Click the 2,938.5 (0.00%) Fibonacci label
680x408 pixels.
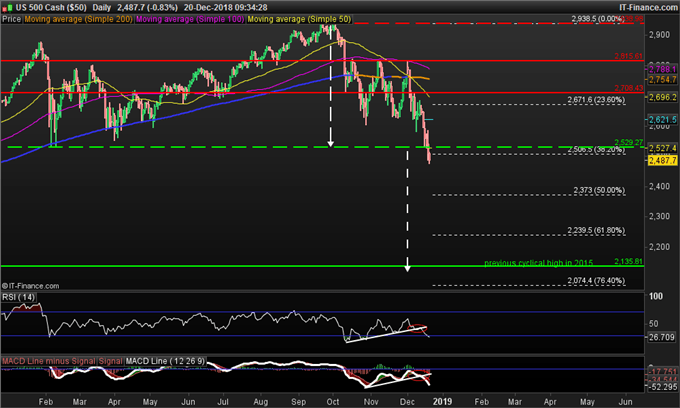pyautogui.click(x=598, y=19)
